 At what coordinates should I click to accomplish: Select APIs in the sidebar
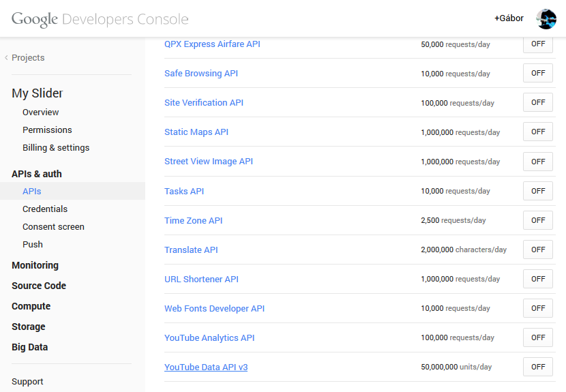pos(32,192)
